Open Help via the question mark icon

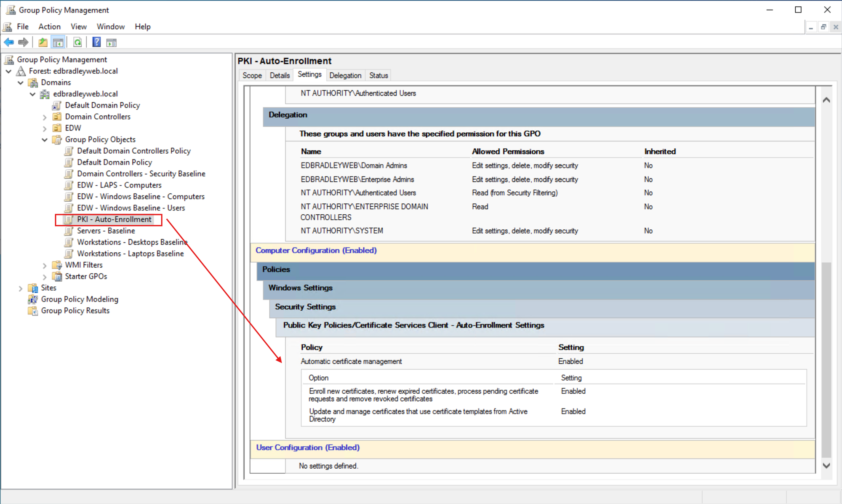96,42
